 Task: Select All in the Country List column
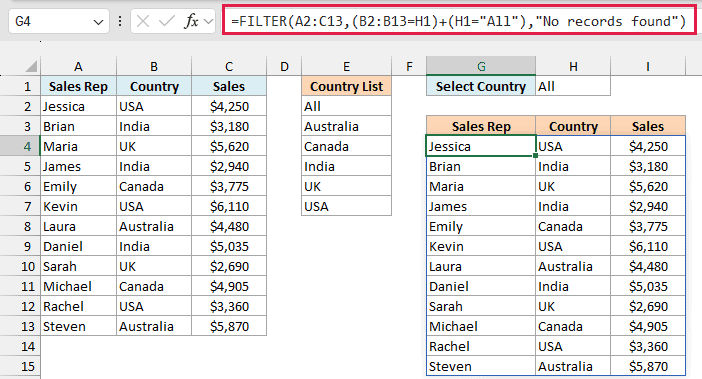347,106
